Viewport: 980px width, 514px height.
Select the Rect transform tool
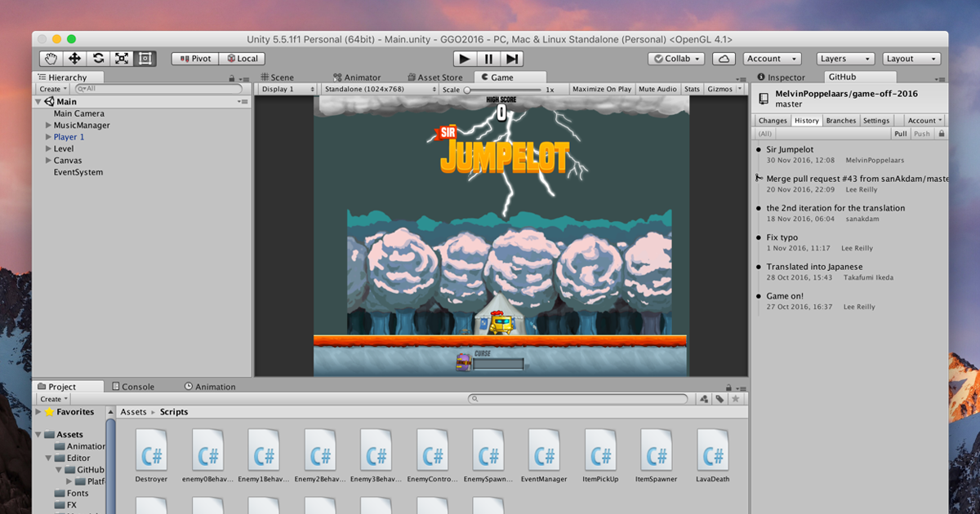144,58
